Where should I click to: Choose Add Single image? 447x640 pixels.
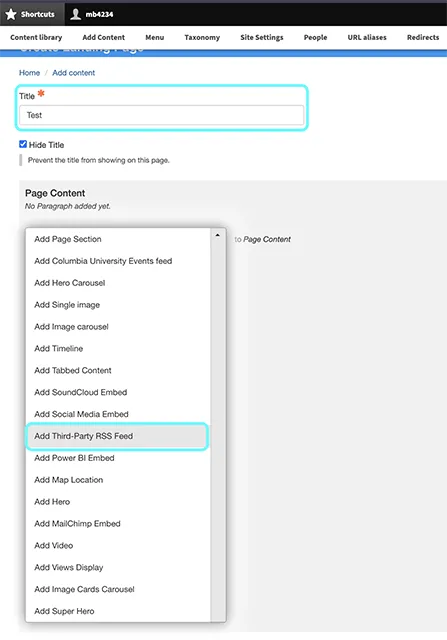click(118, 305)
